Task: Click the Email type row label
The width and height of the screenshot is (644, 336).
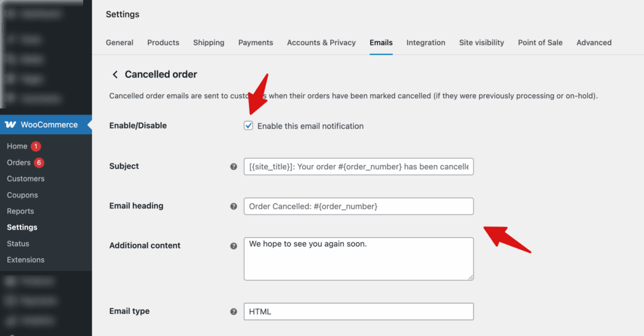Action: (130, 311)
